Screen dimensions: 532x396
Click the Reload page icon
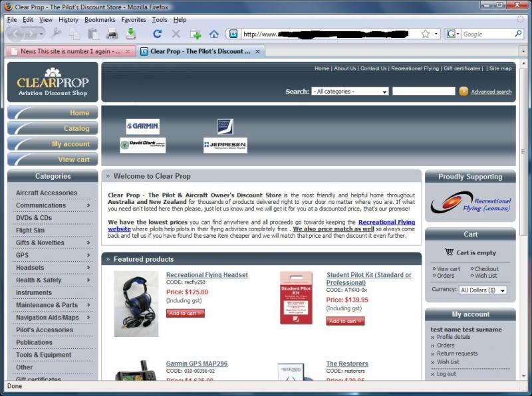pos(157,34)
